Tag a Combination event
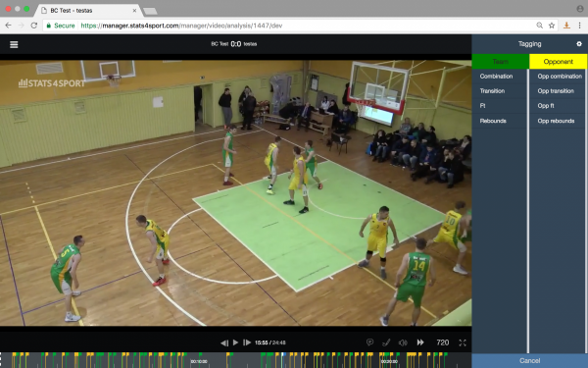The height and width of the screenshot is (368, 588). (x=500, y=77)
